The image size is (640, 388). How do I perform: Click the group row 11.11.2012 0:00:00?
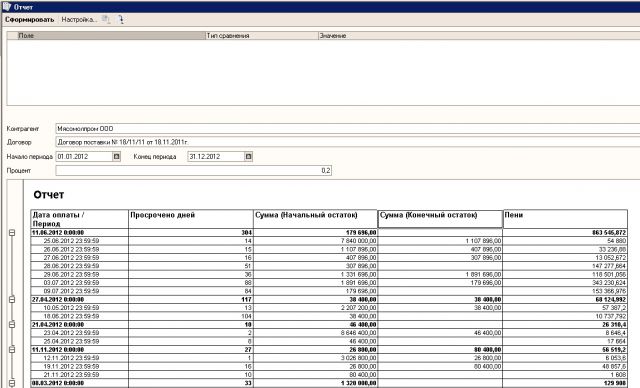[329, 350]
